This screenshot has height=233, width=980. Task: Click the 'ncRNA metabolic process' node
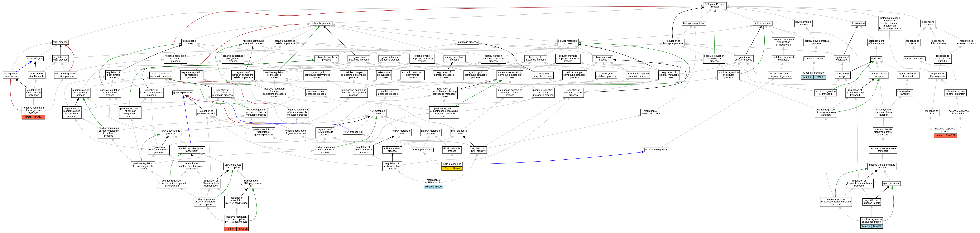click(x=431, y=132)
